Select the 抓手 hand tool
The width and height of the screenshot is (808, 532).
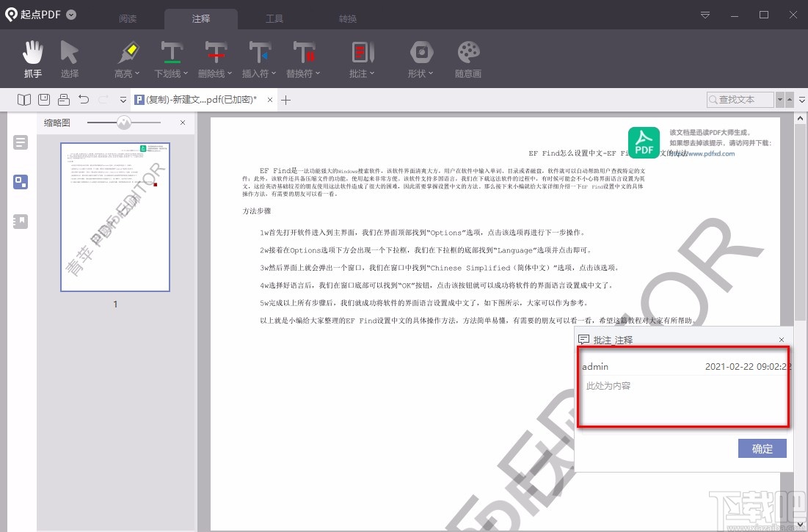pyautogui.click(x=33, y=59)
